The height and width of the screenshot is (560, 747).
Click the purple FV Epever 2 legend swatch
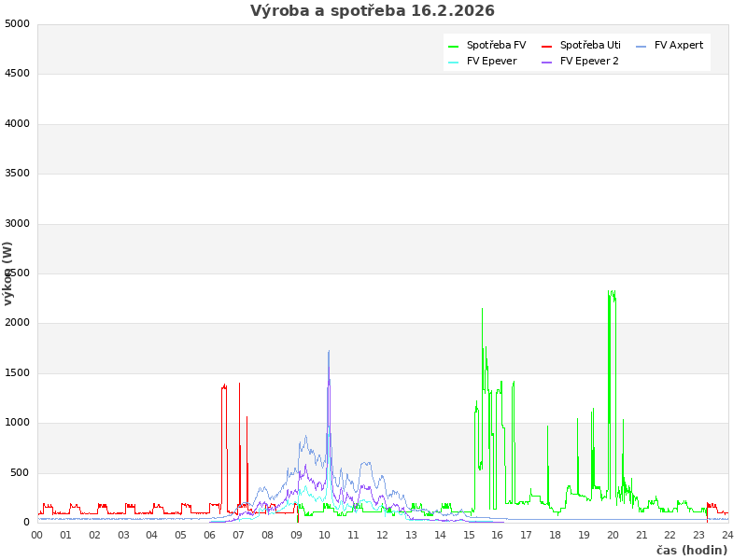coord(546,62)
